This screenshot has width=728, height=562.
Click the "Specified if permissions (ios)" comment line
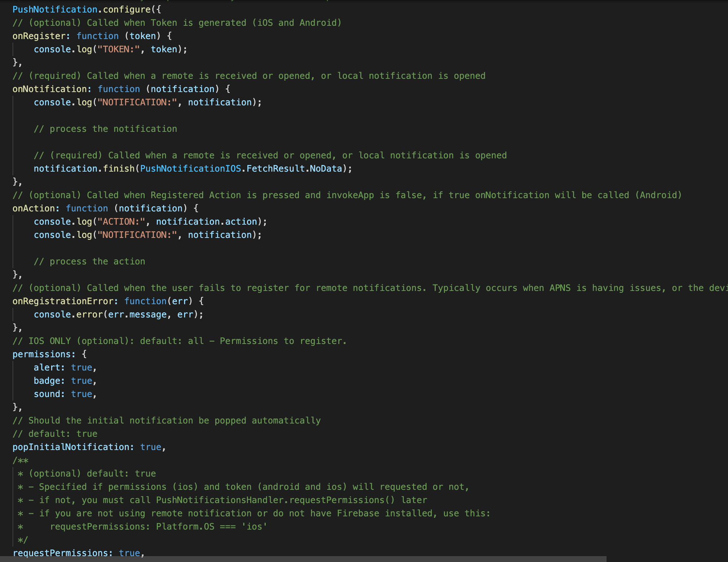click(x=244, y=487)
